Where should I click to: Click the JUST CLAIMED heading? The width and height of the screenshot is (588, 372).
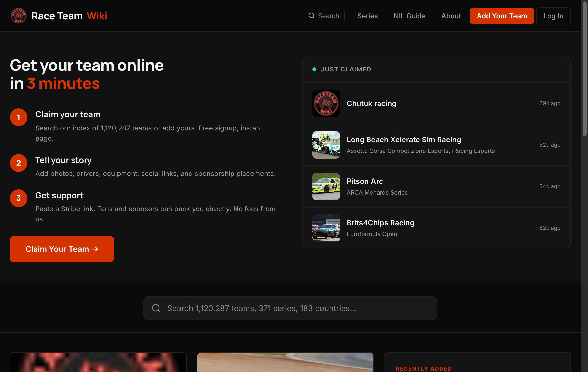(346, 69)
